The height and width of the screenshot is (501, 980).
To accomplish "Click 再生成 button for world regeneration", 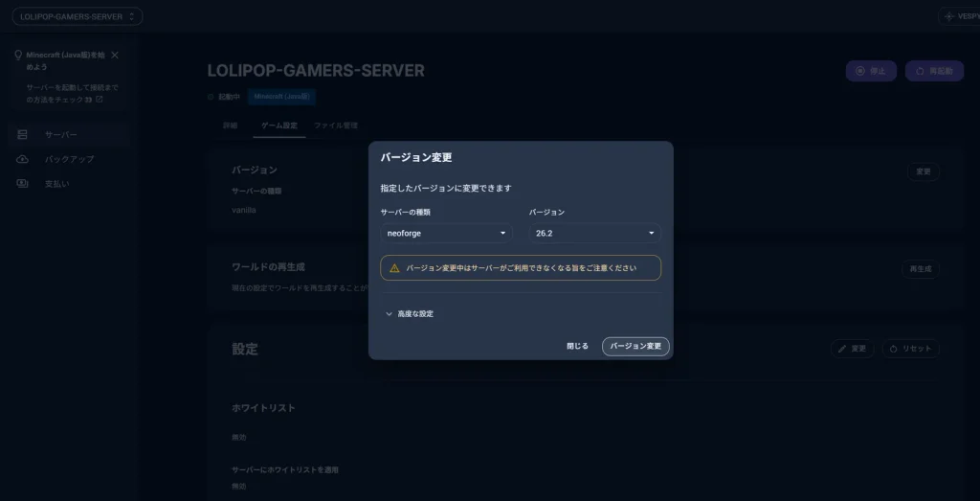I will click(921, 269).
